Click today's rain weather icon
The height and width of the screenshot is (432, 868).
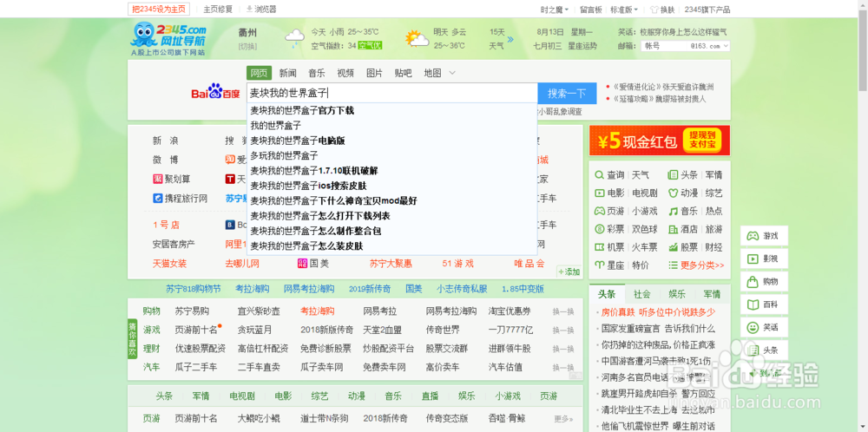pos(294,37)
